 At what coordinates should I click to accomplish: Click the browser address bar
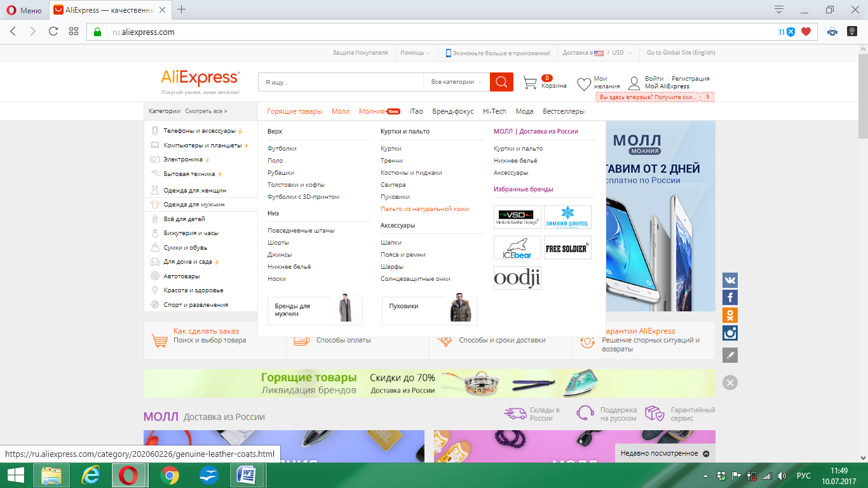click(x=438, y=32)
